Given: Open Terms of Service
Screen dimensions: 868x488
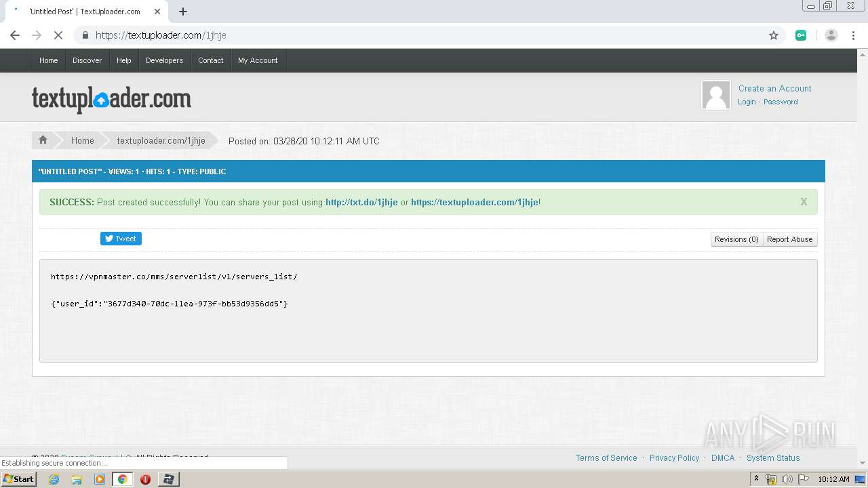Looking at the screenshot, I should 606,458.
